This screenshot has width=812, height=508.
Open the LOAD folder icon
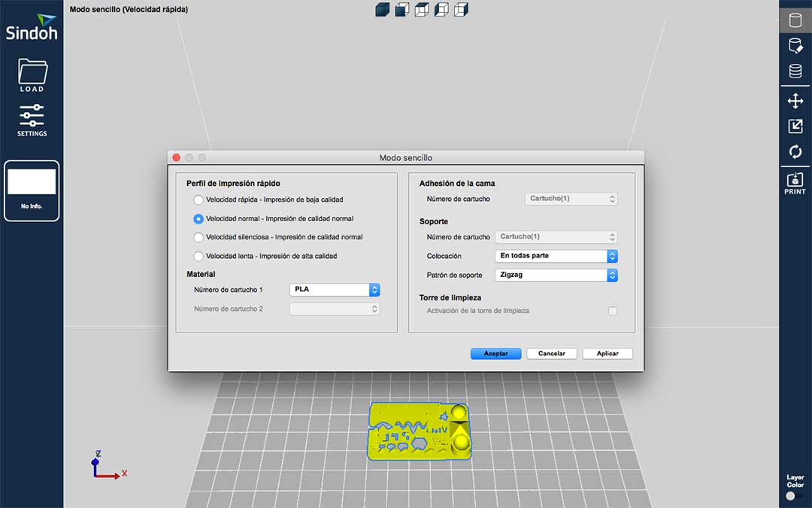[32, 75]
